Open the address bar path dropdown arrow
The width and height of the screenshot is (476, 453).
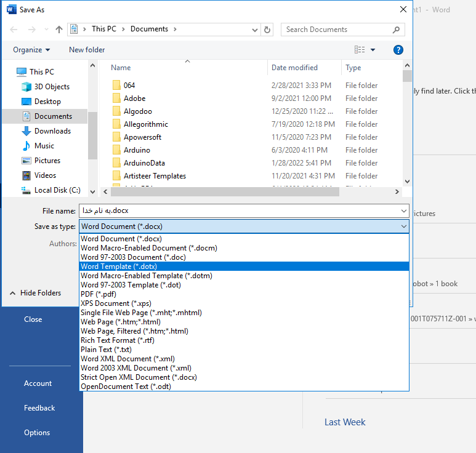tap(256, 30)
